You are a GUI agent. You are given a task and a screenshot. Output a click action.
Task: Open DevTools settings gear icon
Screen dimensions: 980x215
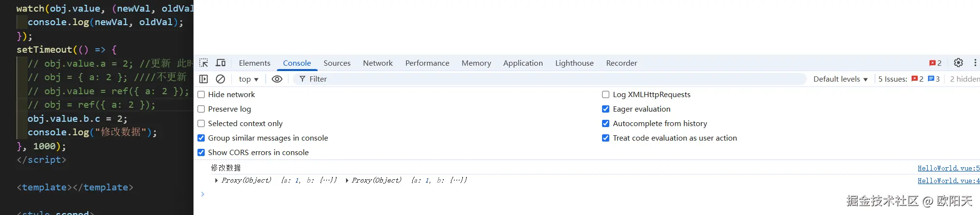pos(958,63)
